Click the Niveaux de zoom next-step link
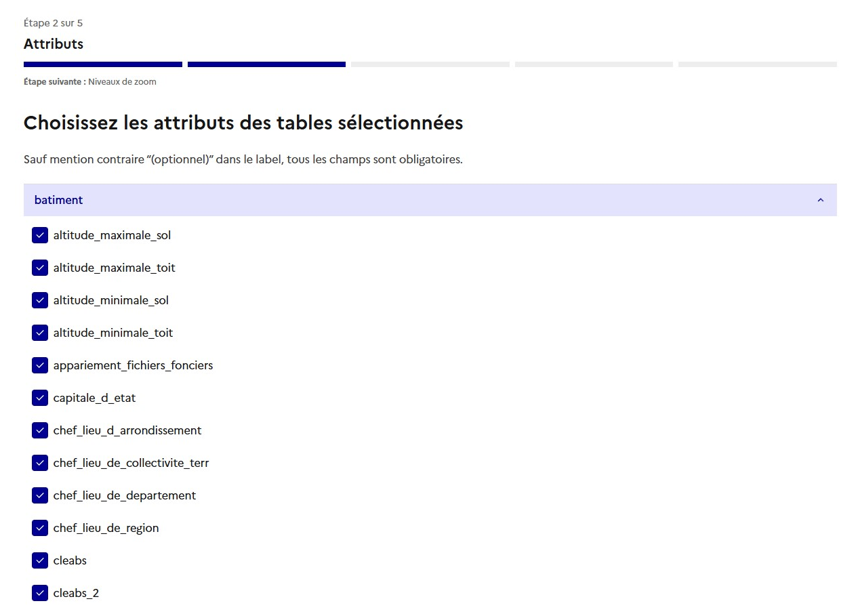Viewport: 858px width, 616px height. pos(122,81)
